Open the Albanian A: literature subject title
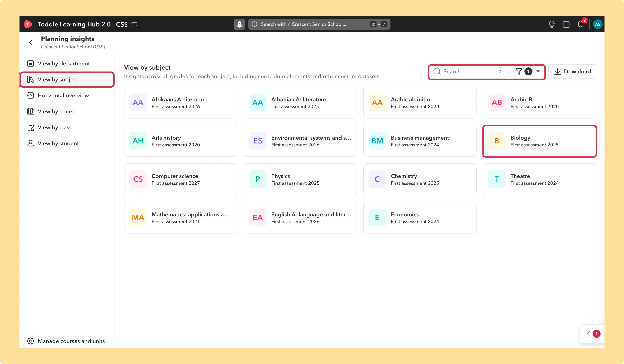624x364 pixels. pyautogui.click(x=299, y=99)
